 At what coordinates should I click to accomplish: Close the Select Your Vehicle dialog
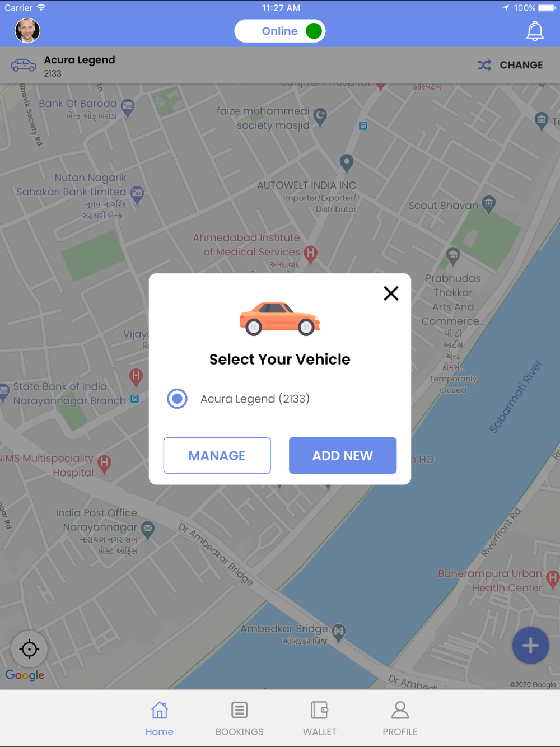[x=391, y=293]
